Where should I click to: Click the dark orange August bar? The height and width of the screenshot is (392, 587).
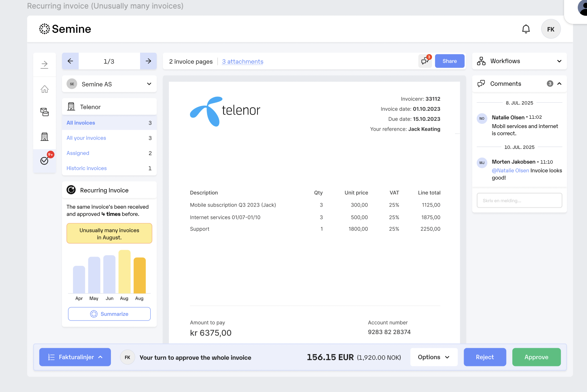(140, 275)
